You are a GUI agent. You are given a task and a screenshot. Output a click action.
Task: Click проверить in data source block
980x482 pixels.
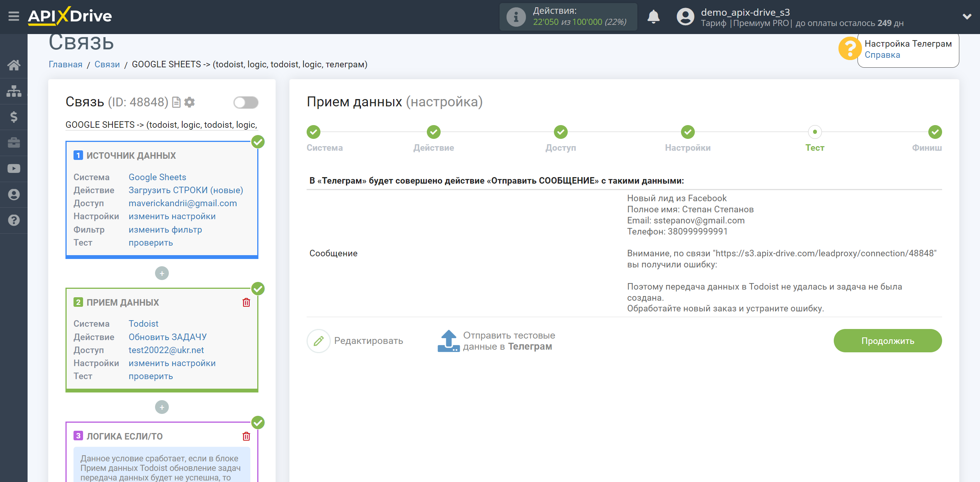(x=150, y=243)
